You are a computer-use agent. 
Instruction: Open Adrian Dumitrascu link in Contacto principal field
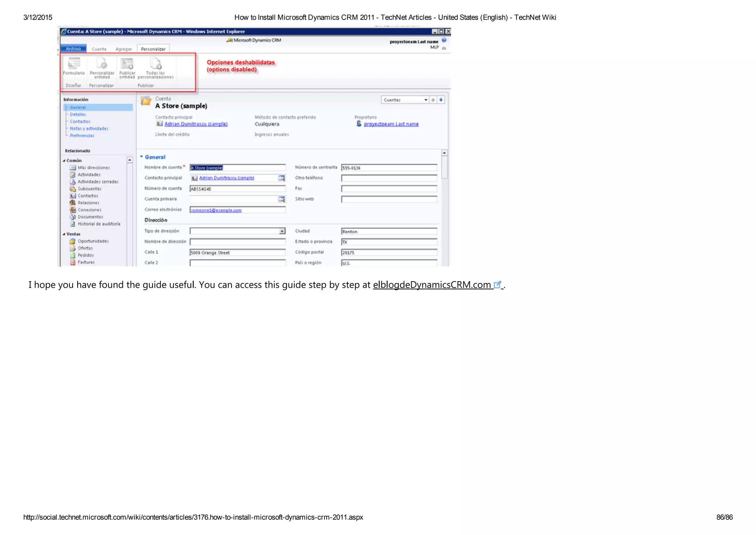tap(227, 178)
